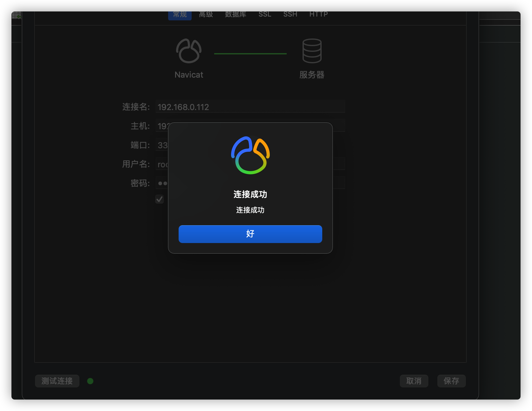Image resolution: width=532 pixels, height=411 pixels.
Task: Click the green connection status indicator dot
Action: point(90,381)
